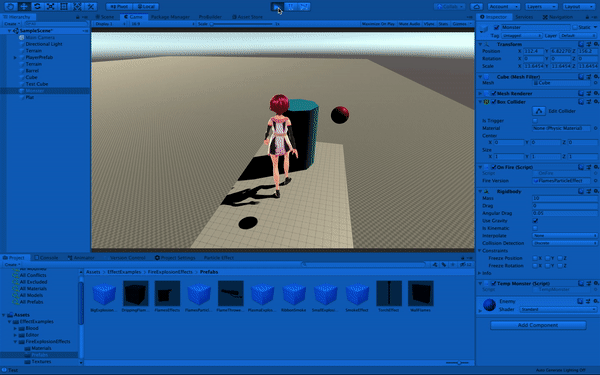Check Freeze Position X constraint
The width and height of the screenshot is (600, 375).
[x=535, y=258]
